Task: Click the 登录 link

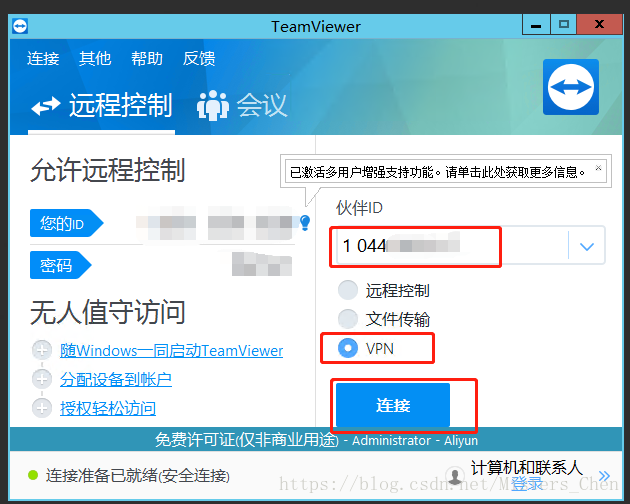Action: coord(527,484)
